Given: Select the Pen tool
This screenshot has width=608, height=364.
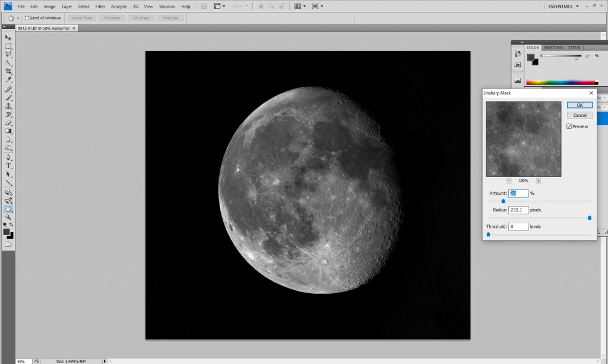Looking at the screenshot, I should tap(8, 157).
